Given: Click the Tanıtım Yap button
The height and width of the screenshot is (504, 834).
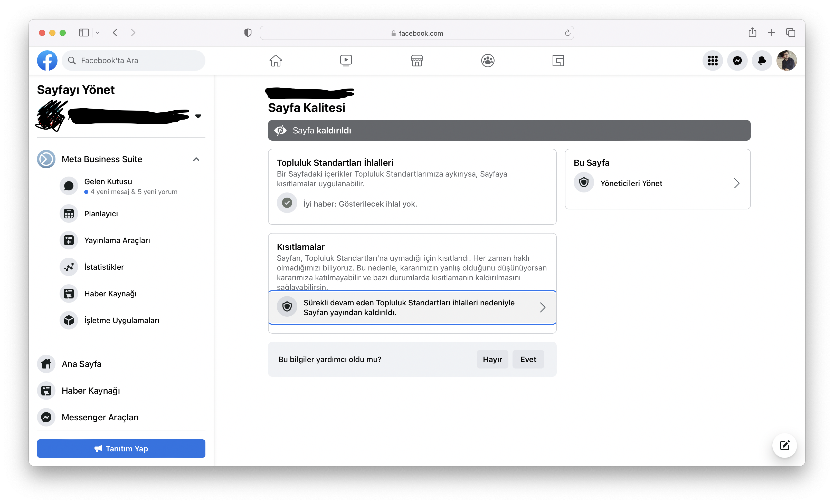Looking at the screenshot, I should tap(121, 449).
